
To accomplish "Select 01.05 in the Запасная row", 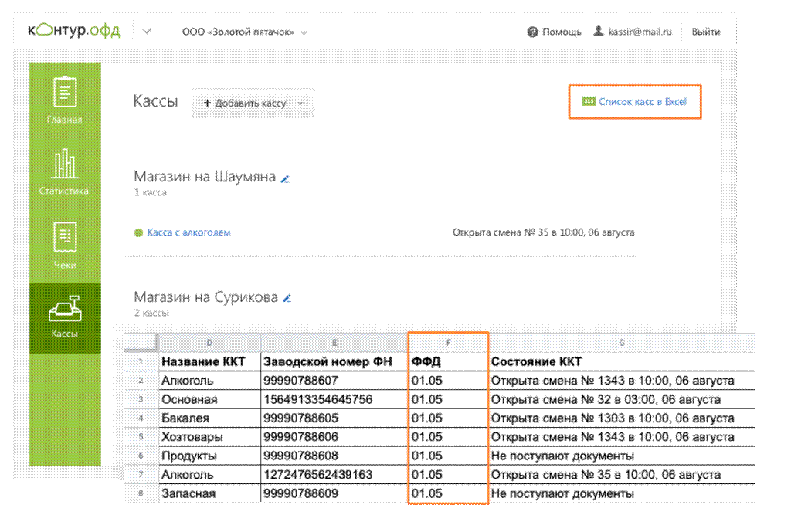I will (x=448, y=493).
